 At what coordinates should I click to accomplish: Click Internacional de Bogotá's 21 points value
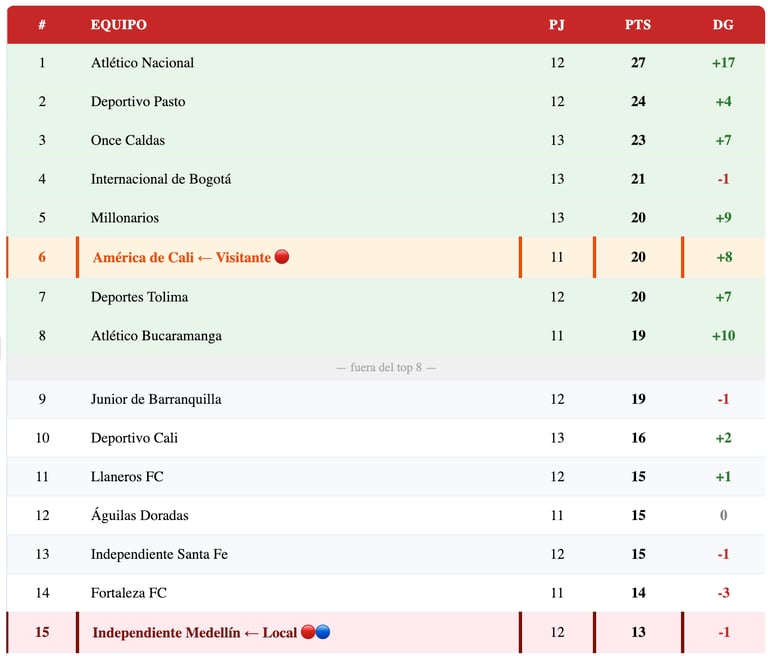click(638, 179)
